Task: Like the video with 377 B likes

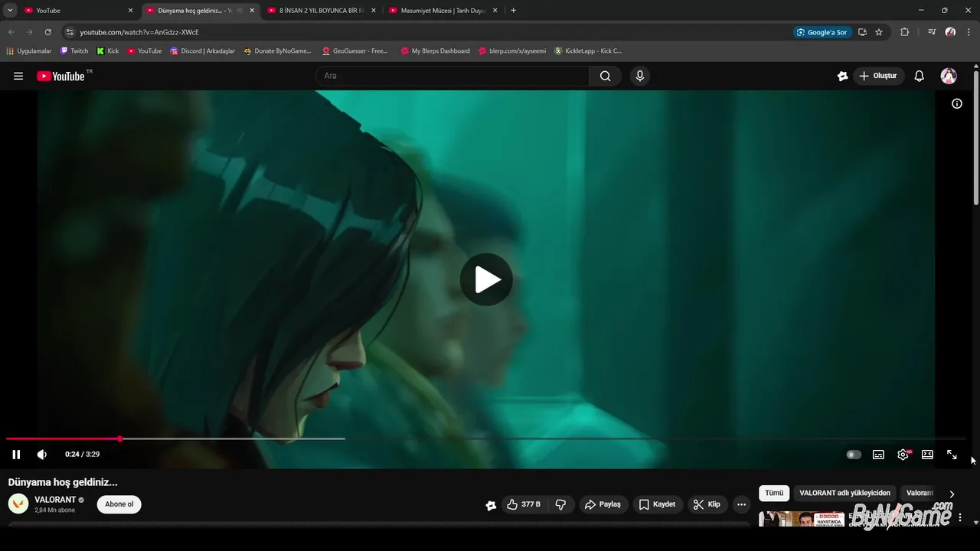Action: 524,504
